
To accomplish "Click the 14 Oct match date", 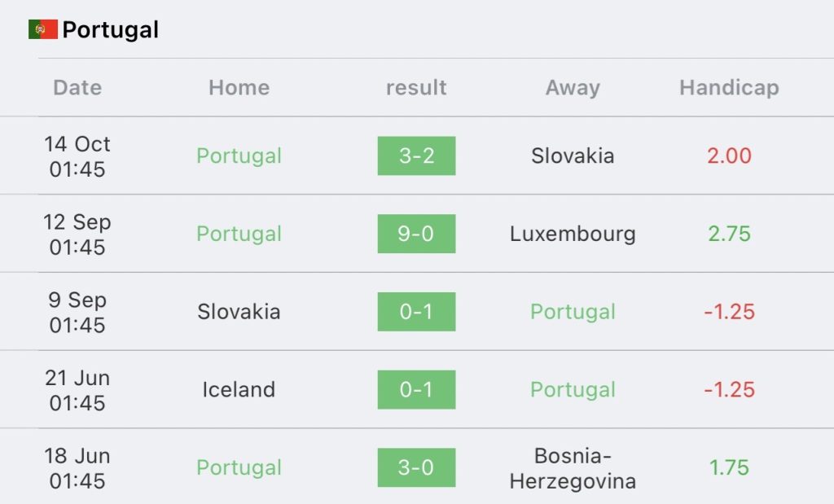I will [77, 156].
